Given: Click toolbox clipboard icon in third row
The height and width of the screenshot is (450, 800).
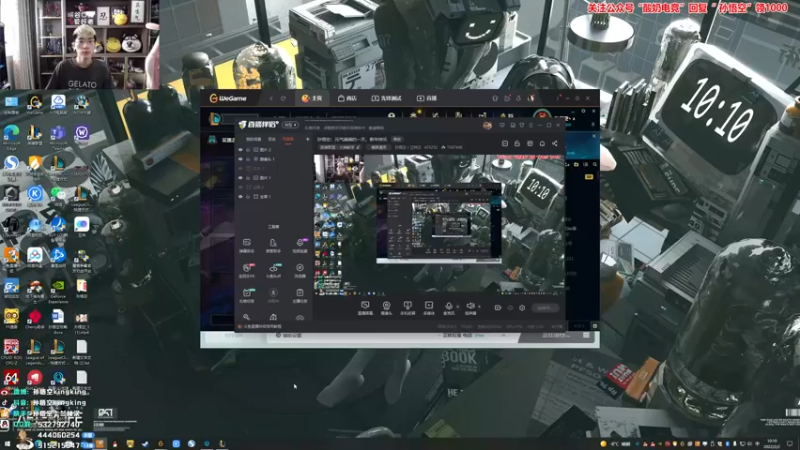Looking at the screenshot, I should pos(300,295).
